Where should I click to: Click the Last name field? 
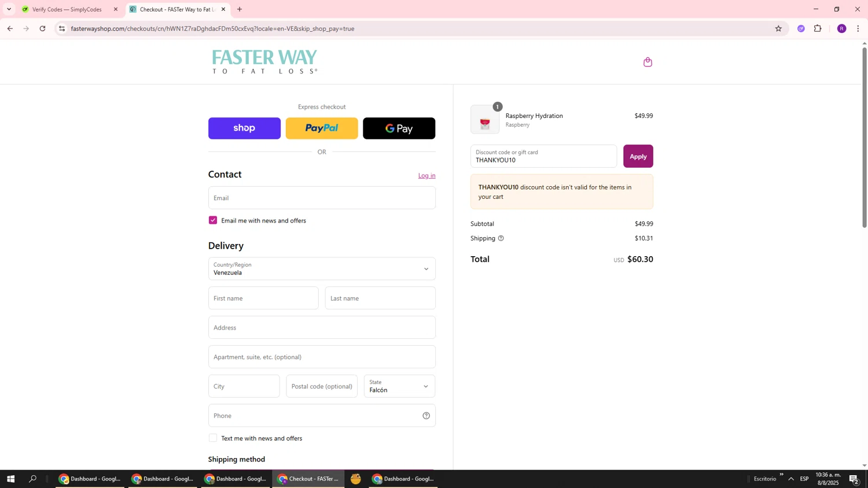coord(380,298)
